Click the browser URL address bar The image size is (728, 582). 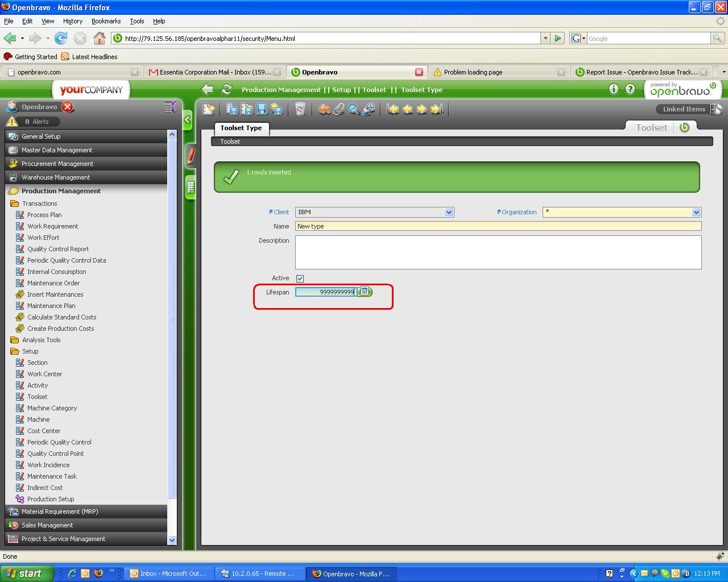(326, 39)
